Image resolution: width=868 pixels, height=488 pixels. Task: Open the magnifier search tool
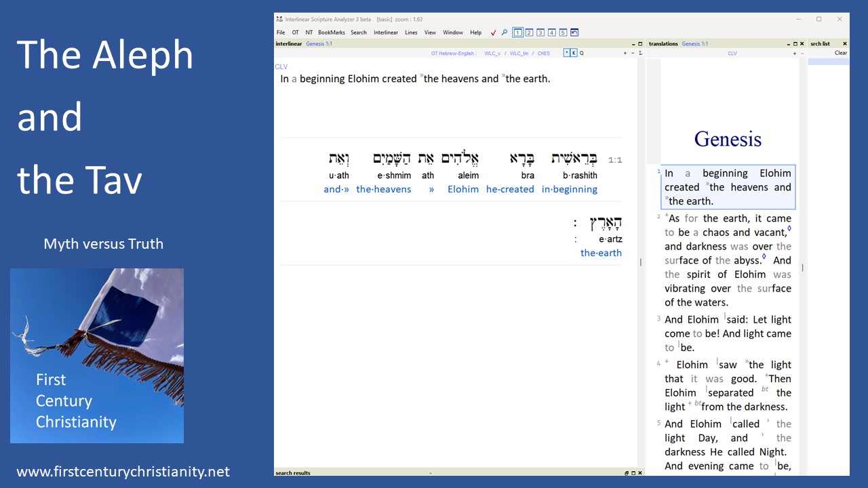pyautogui.click(x=505, y=32)
